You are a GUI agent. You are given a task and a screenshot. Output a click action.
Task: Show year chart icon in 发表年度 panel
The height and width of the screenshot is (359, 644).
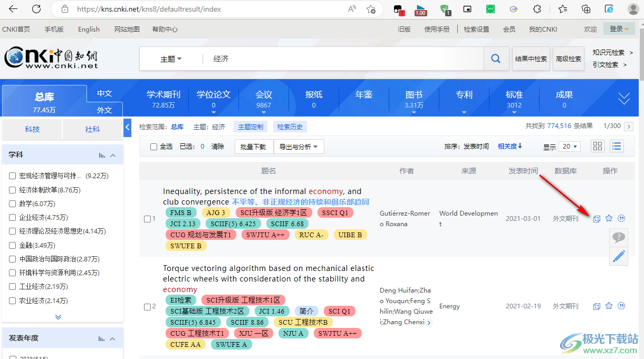point(102,338)
